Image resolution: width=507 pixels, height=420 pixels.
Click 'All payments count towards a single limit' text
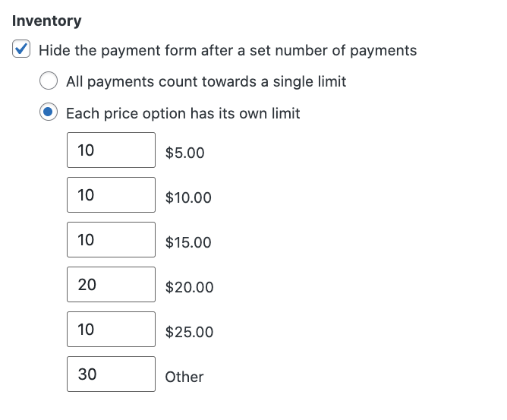(x=206, y=81)
